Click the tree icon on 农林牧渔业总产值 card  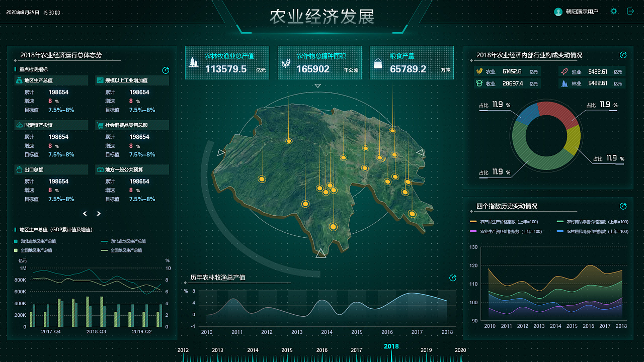point(193,62)
